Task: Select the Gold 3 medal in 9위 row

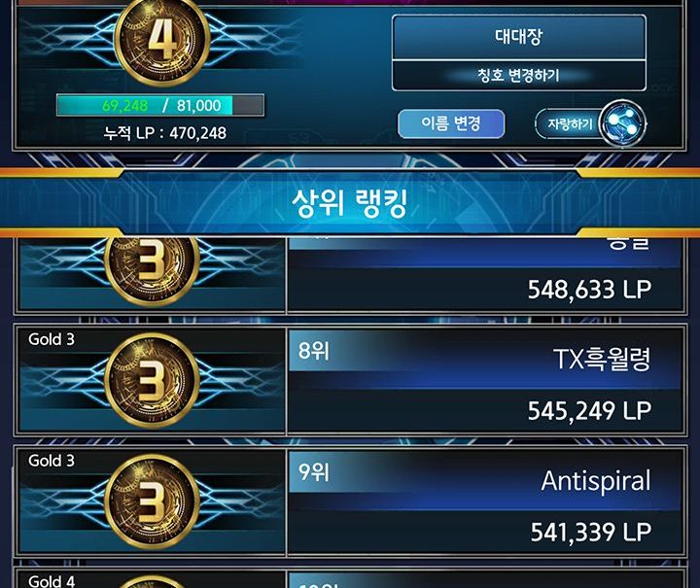Action: tap(152, 501)
